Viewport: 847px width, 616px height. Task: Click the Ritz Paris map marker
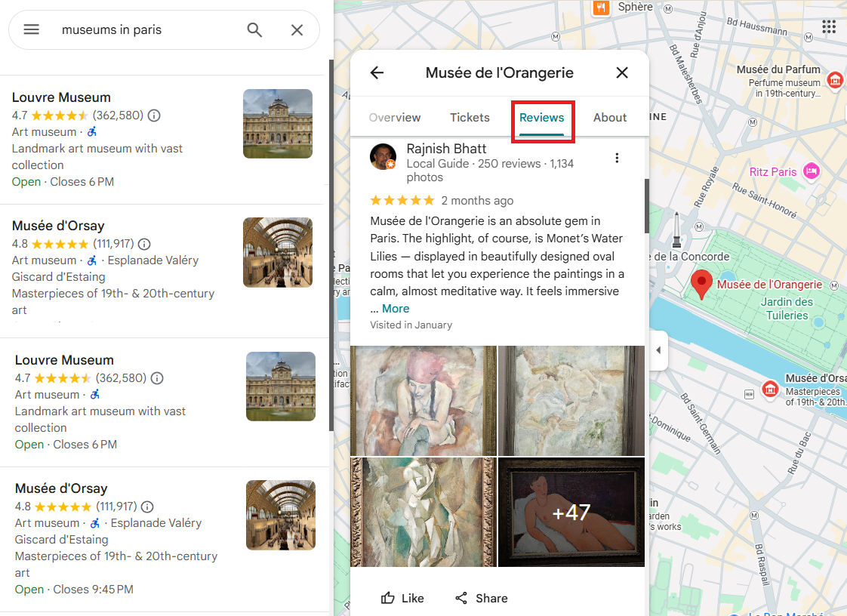(812, 171)
